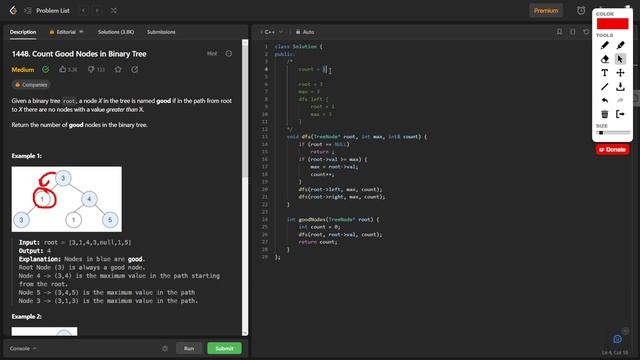Run the code with Run button
Screen dimensions: 640x360
tap(189, 348)
